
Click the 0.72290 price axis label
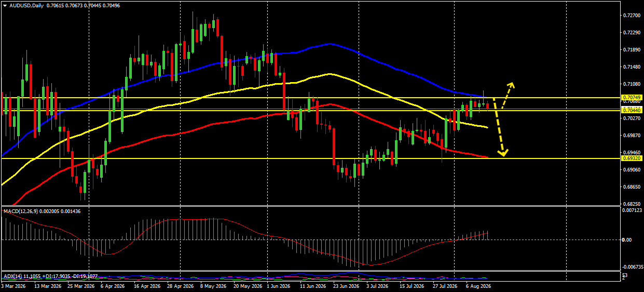(632, 33)
